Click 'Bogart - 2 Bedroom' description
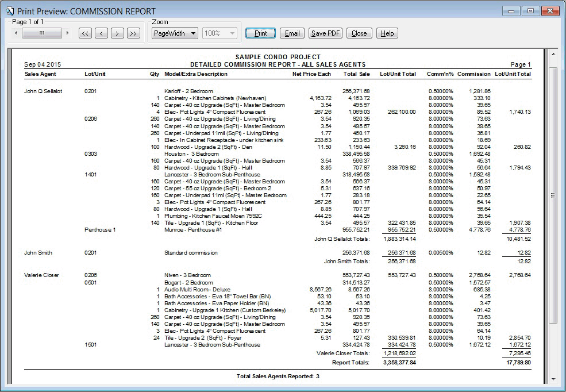 [x=188, y=283]
